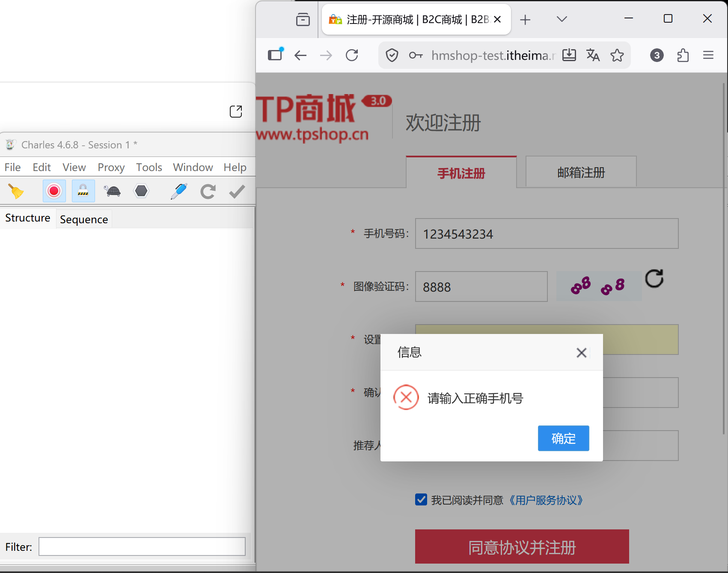The image size is (728, 573).
Task: Refresh the image captcha on the register form
Action: [654, 279]
